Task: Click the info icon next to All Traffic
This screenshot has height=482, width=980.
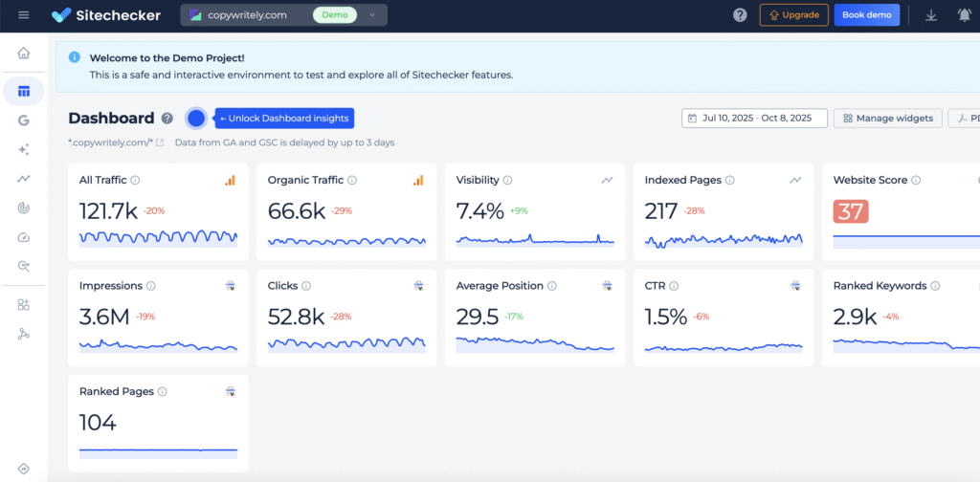Action: coord(135,180)
